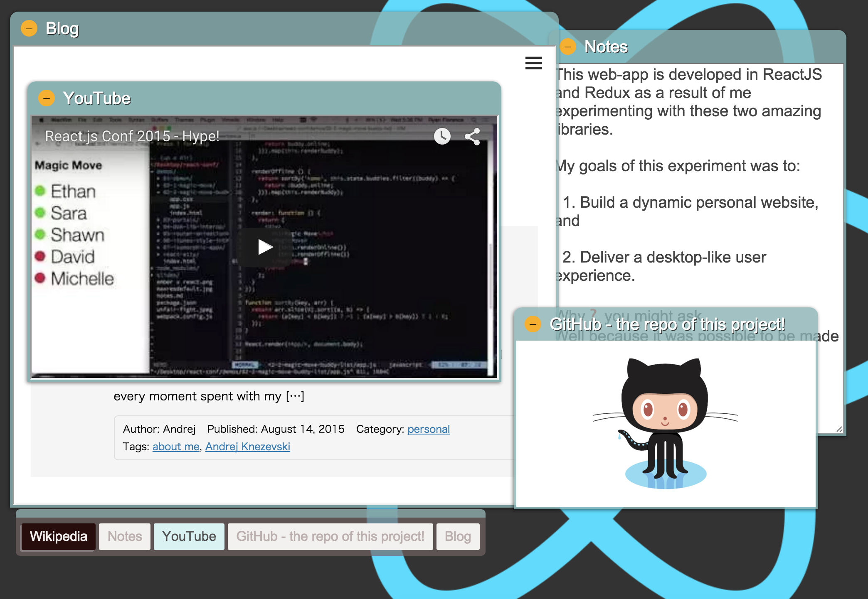Screen dimensions: 868x599
Task: Open the 'personal' category link
Action: tap(429, 429)
